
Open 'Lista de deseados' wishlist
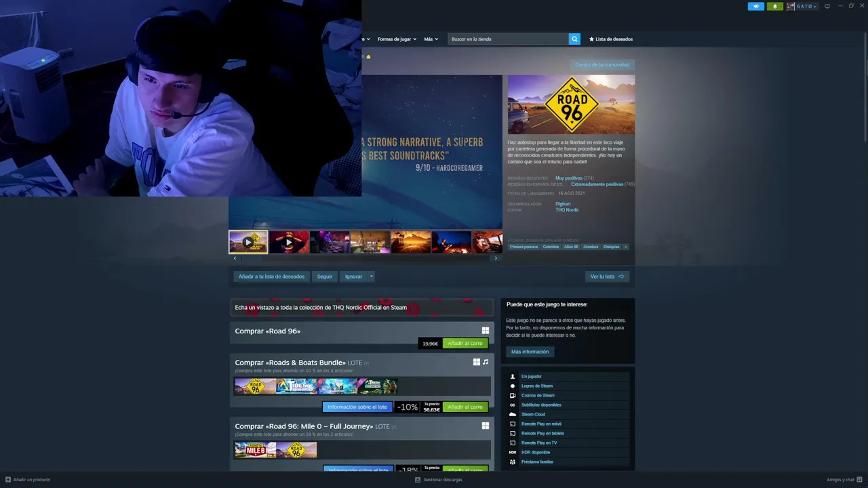click(x=610, y=39)
